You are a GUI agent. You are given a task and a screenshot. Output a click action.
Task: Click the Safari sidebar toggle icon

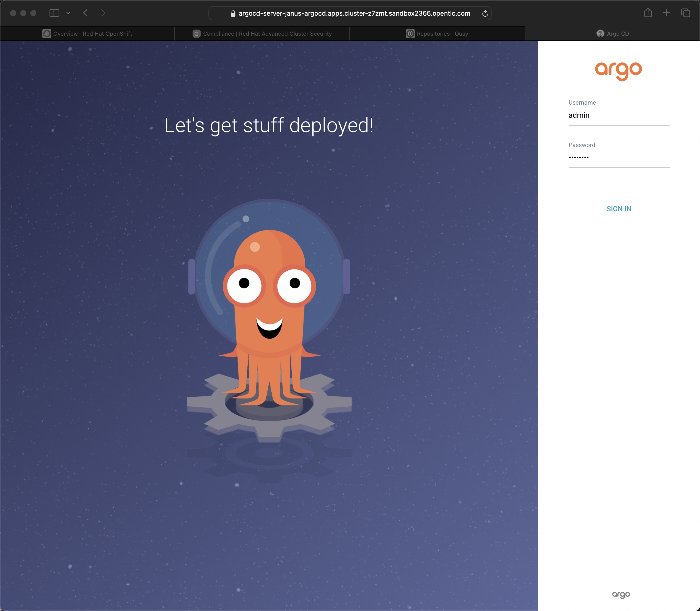tap(54, 13)
